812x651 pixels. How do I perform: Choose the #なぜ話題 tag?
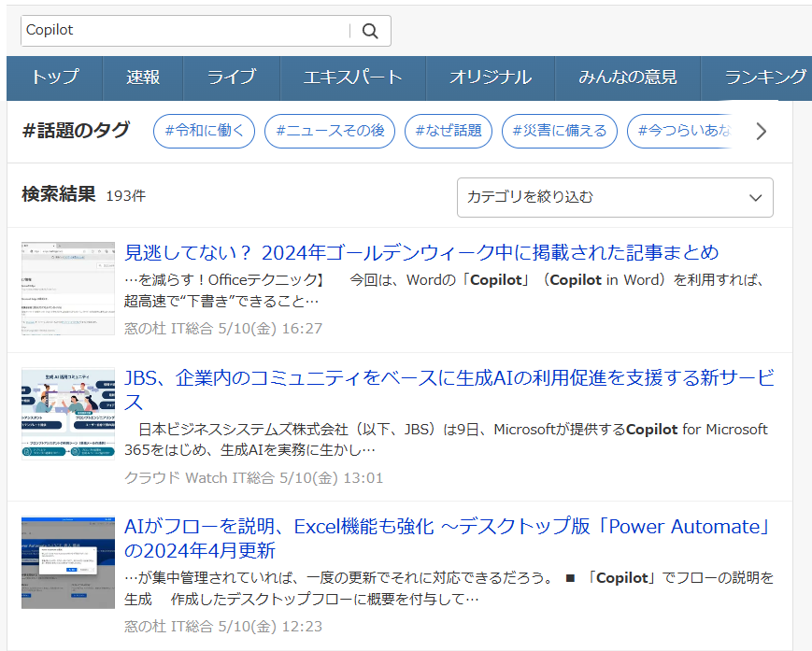[449, 131]
